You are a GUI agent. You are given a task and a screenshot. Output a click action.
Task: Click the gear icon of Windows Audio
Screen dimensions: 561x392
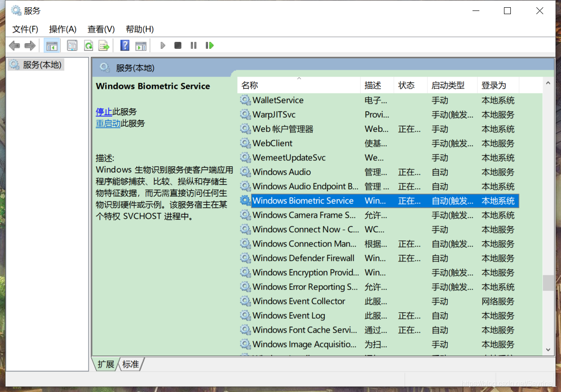tap(245, 172)
